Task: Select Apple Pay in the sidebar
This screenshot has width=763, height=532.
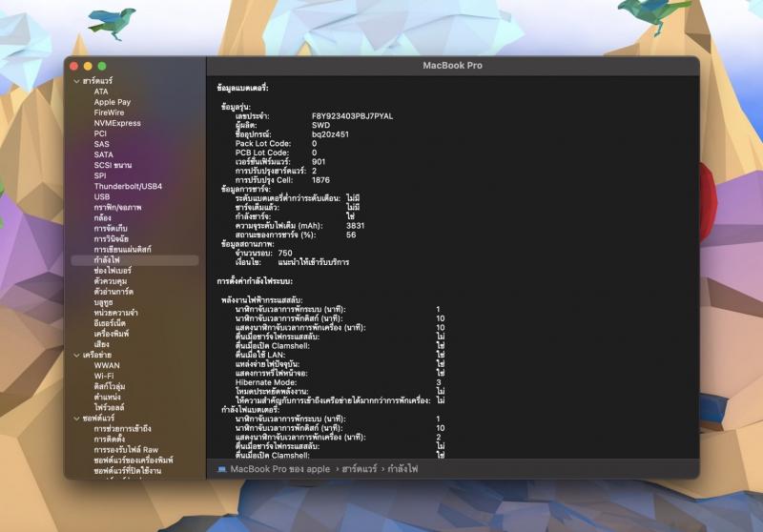Action: tap(112, 102)
